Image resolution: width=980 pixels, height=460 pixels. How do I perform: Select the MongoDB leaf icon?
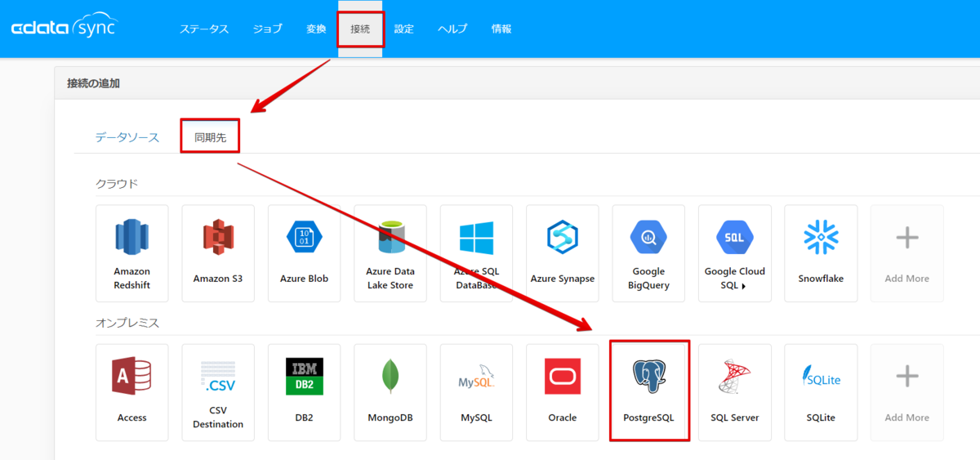390,377
